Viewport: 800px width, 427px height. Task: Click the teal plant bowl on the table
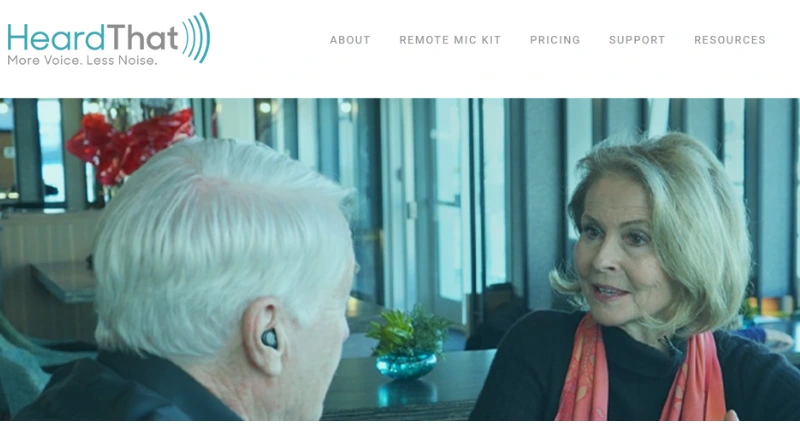(407, 365)
